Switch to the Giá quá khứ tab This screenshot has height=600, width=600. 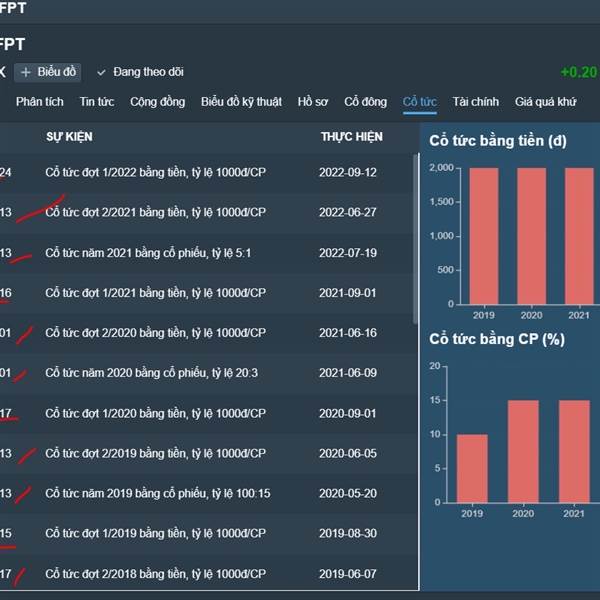(545, 102)
